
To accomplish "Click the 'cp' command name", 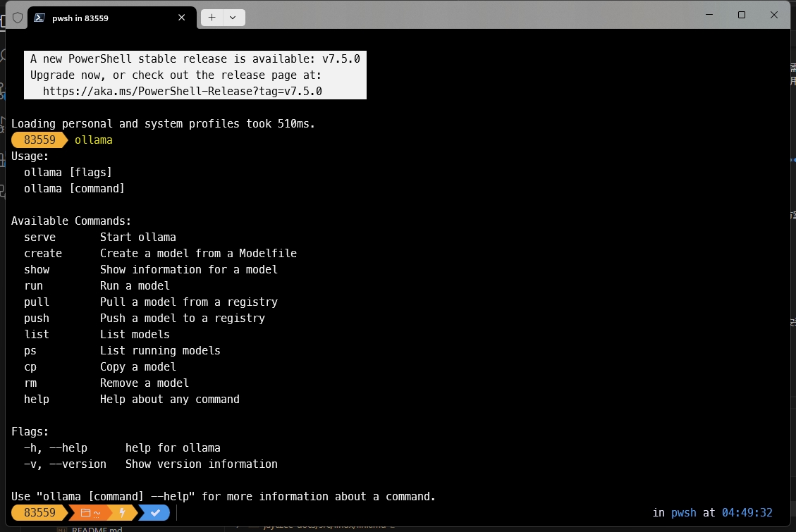I will click(30, 367).
